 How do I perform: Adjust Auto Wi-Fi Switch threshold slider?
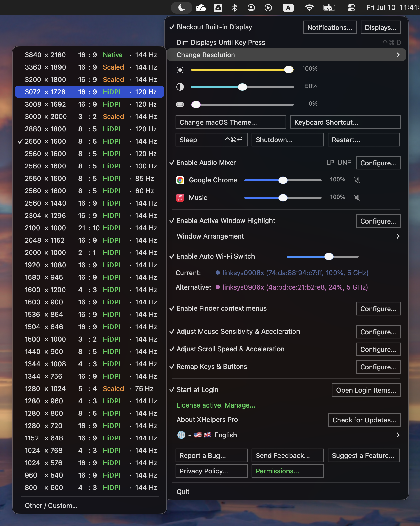(322, 257)
